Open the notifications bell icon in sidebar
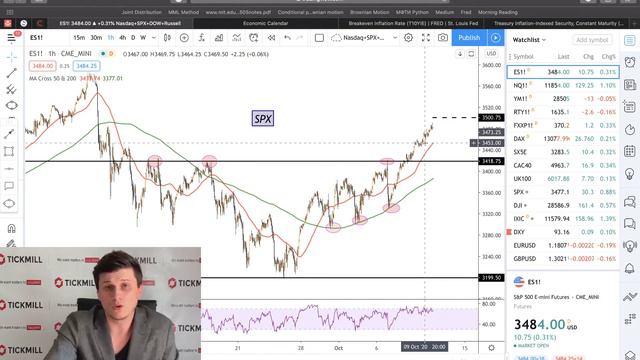Screen dimensions: 640x360 pos(630,268)
